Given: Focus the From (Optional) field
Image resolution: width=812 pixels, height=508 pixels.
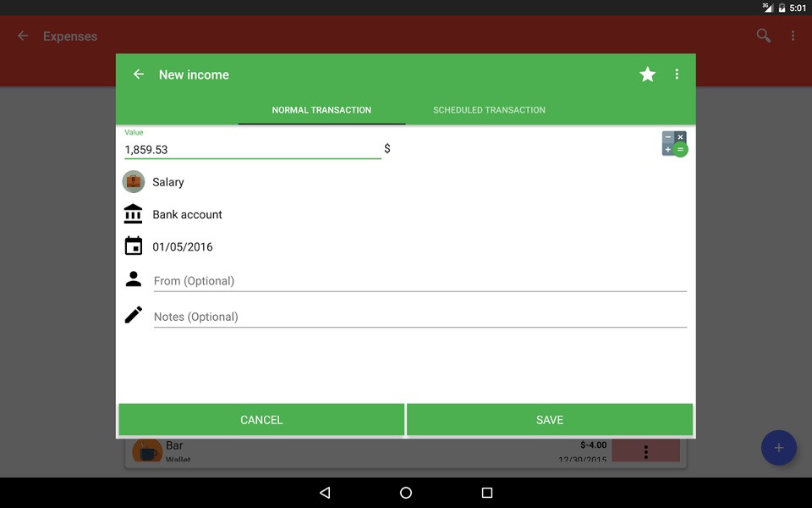Looking at the screenshot, I should [420, 281].
